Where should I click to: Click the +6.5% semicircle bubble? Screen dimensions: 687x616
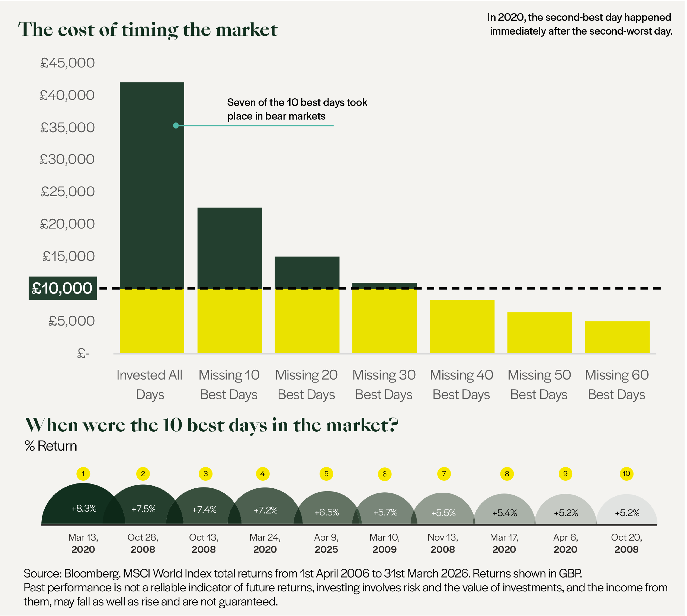point(327,512)
